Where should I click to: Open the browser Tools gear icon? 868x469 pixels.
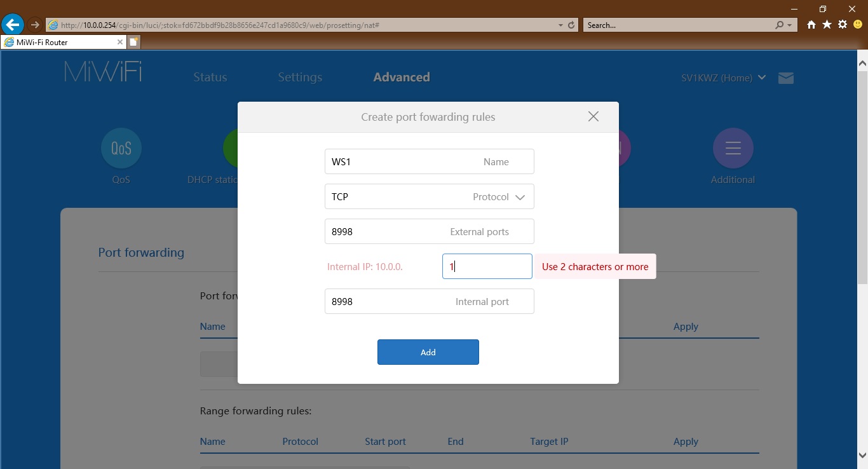[x=843, y=25]
